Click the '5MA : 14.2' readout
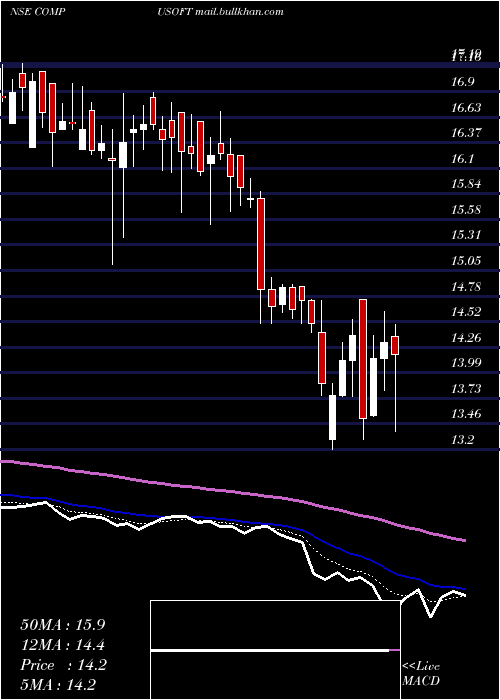Screen dimensions: 500x700 [58, 685]
